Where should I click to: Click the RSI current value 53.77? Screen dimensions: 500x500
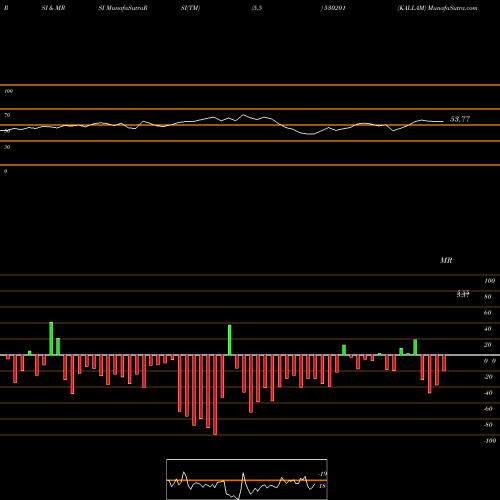point(460,119)
